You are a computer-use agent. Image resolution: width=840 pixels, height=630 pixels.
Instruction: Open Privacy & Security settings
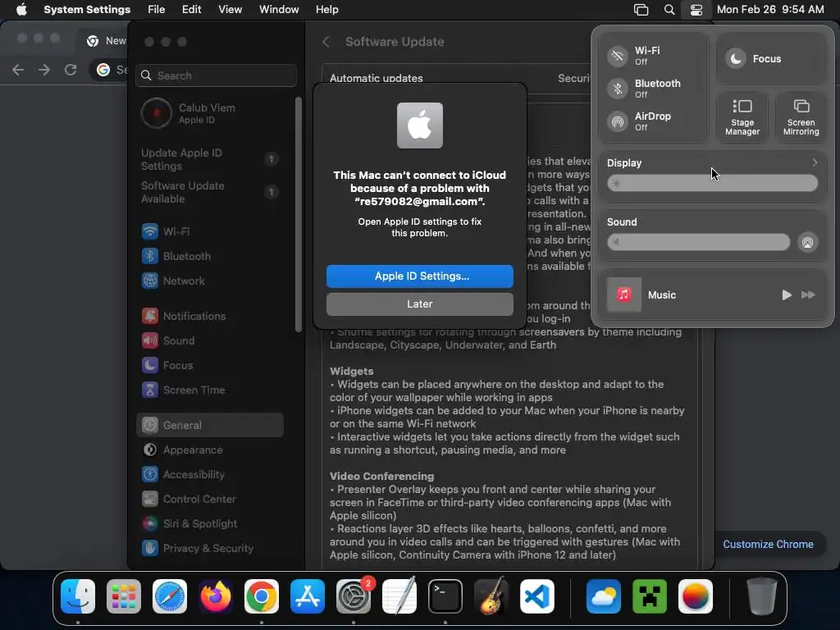click(x=210, y=548)
